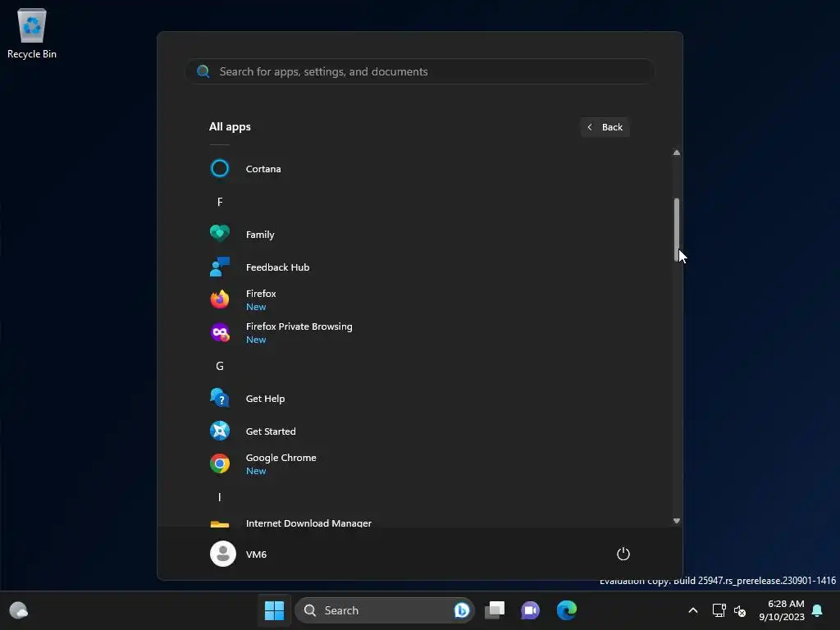The image size is (840, 630).
Task: Click the Back button in All apps
Action: coord(605,127)
